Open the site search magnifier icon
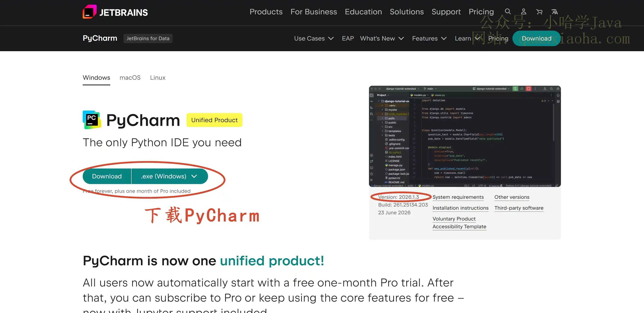 click(x=508, y=11)
